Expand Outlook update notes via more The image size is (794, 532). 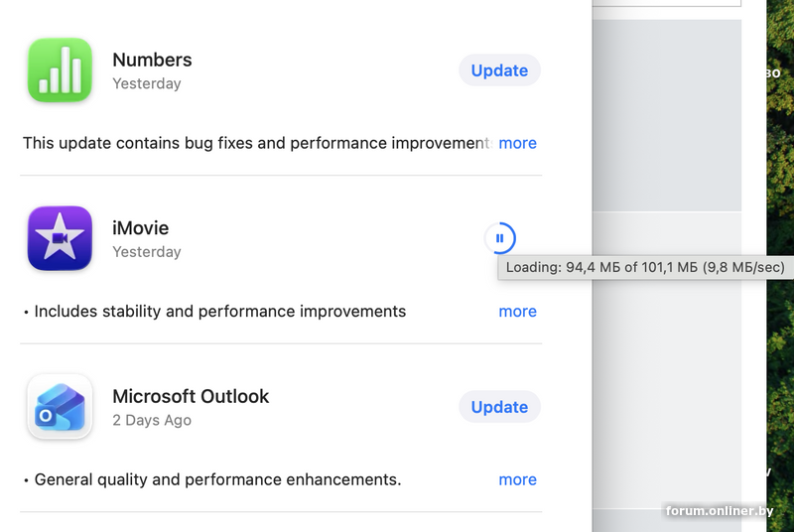coord(517,479)
